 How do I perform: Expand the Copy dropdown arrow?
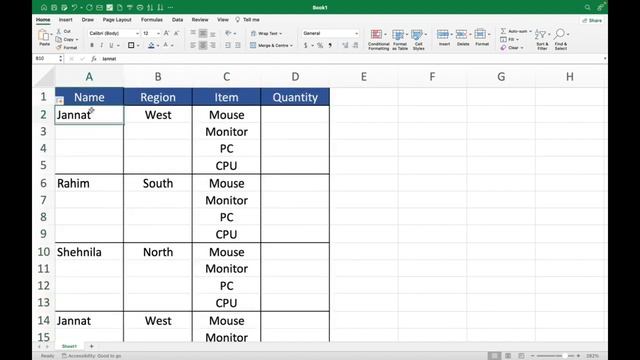click(77, 40)
